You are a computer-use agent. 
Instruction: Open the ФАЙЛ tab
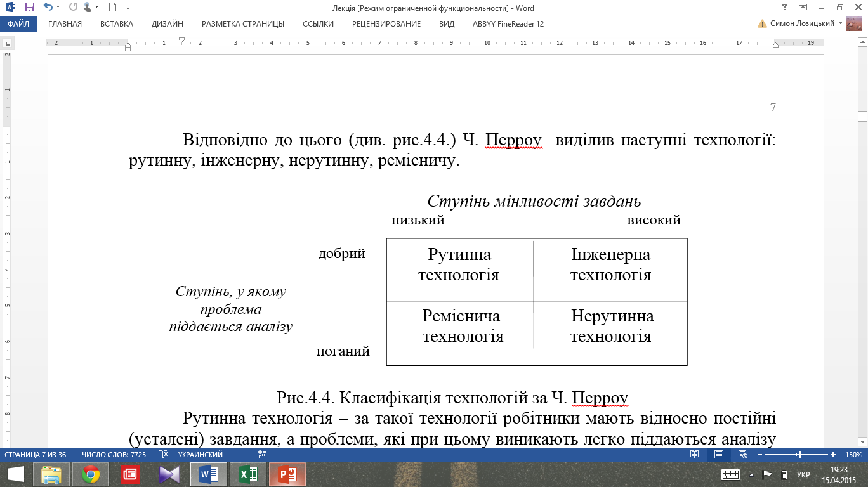pos(19,24)
